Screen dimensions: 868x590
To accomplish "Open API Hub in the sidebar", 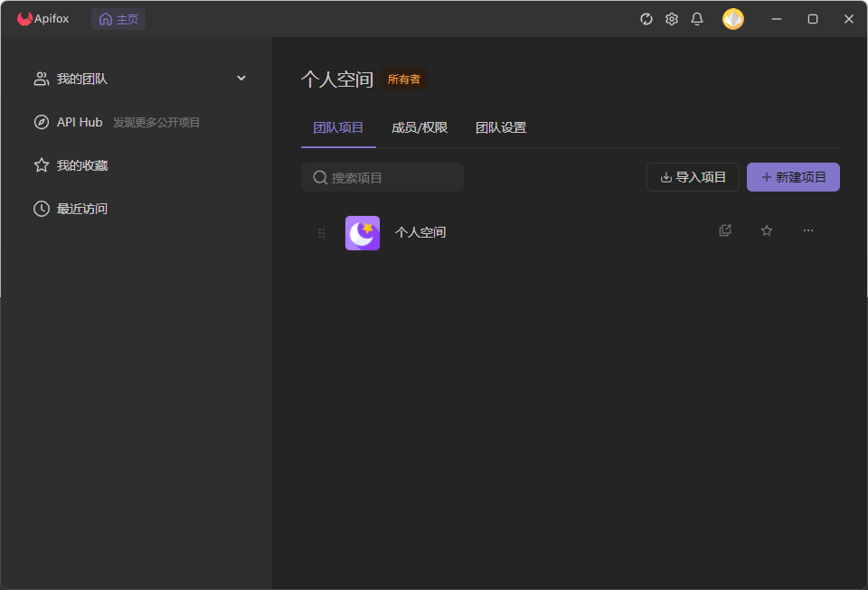I will pos(80,122).
